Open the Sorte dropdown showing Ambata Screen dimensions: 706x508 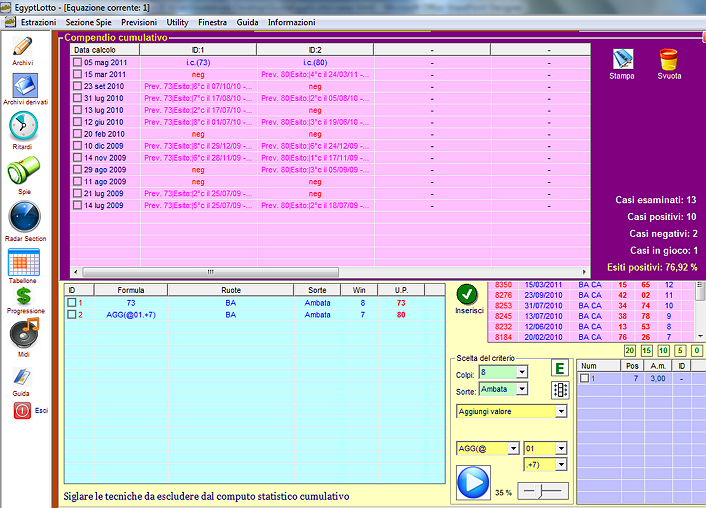pos(522,389)
